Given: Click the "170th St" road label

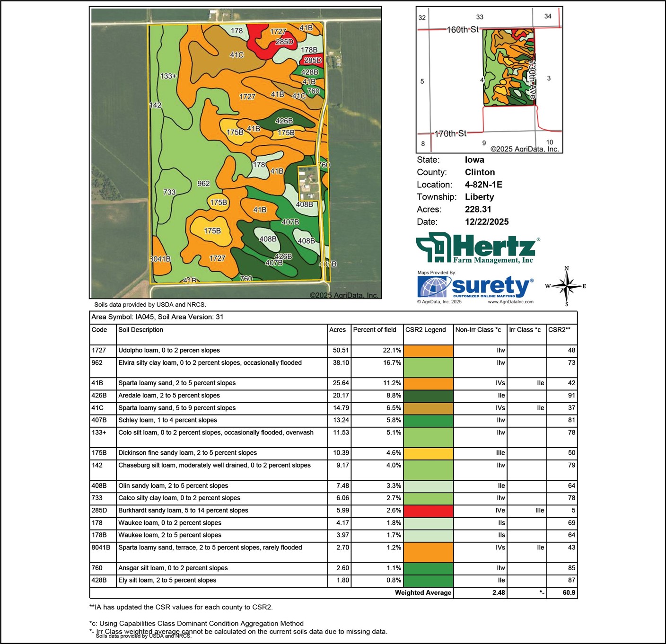Looking at the screenshot, I should [450, 133].
